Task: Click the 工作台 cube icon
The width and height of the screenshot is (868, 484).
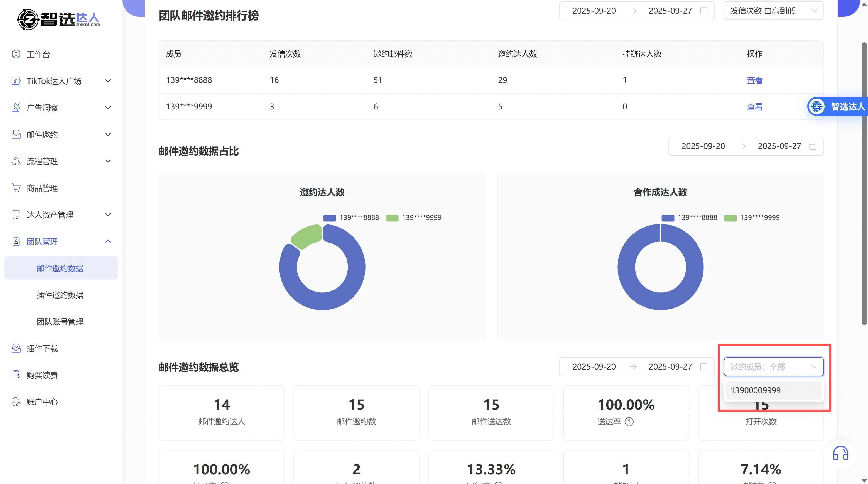Action: 16,54
